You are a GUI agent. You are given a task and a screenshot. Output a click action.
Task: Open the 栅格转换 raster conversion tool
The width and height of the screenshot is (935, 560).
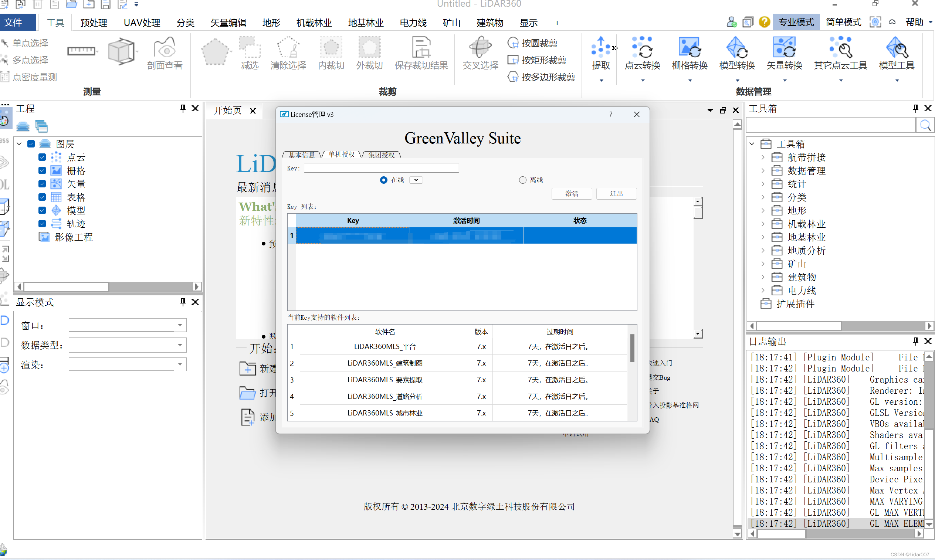tap(690, 54)
